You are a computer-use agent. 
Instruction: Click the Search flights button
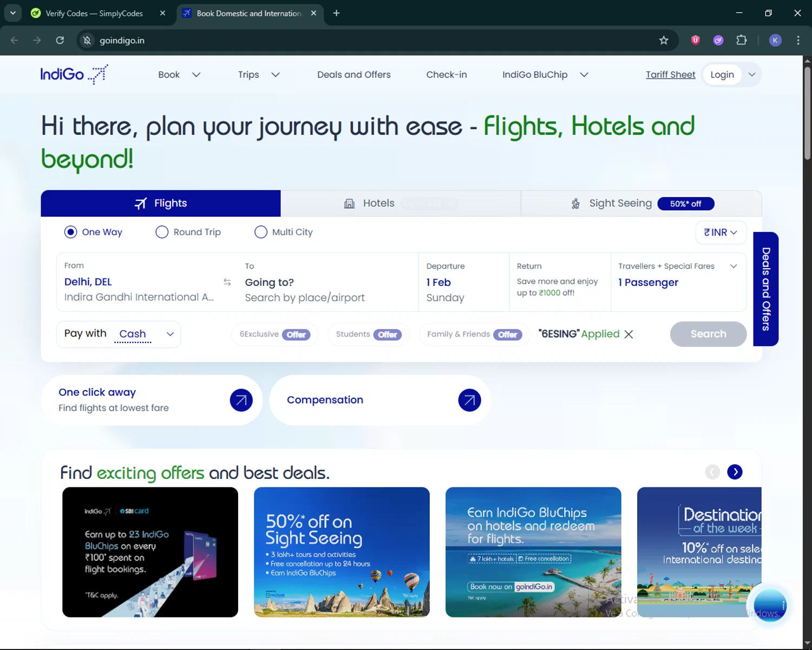tap(708, 334)
